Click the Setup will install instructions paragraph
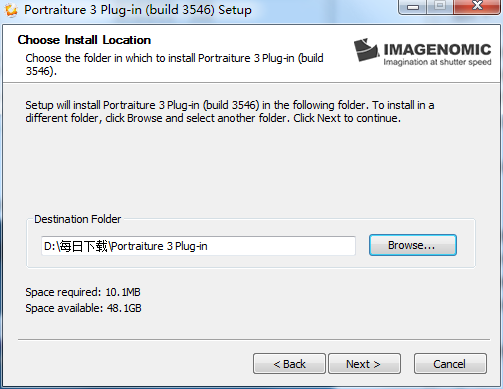 (x=230, y=112)
